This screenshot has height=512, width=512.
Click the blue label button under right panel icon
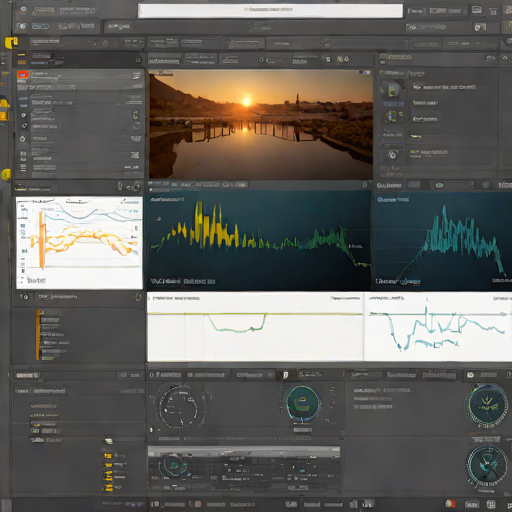point(393,104)
